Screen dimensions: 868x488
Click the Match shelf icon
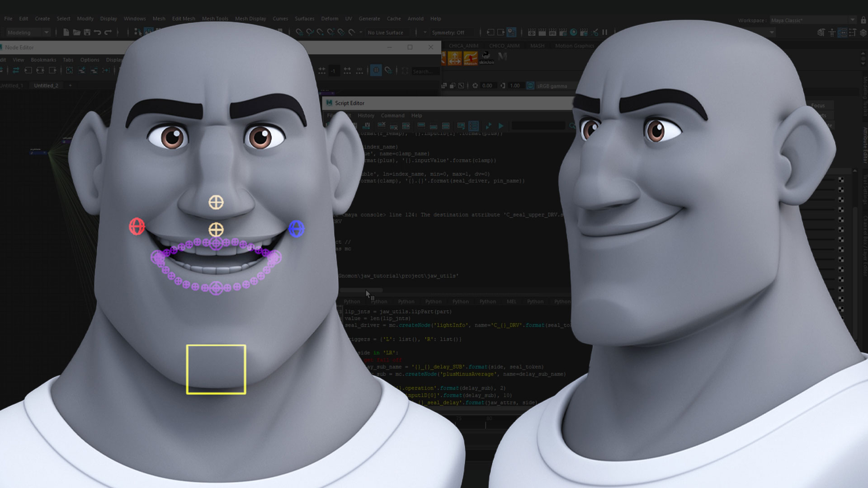(x=470, y=58)
